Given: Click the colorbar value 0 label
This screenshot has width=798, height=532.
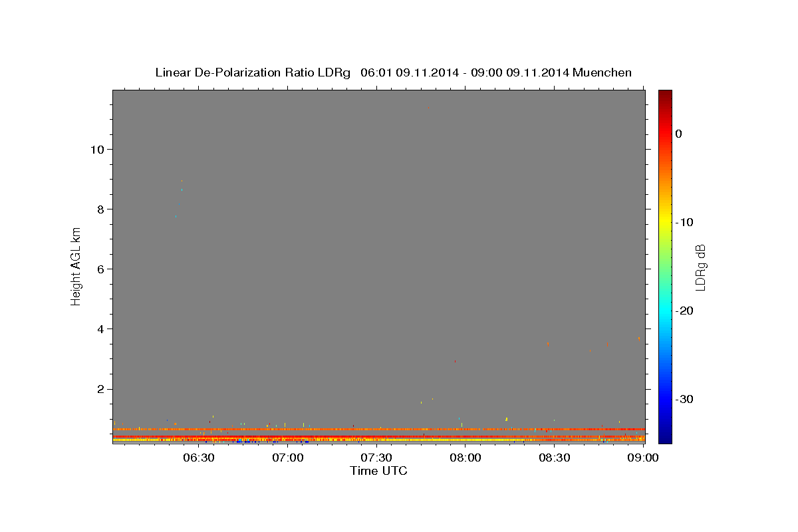Looking at the screenshot, I should click(678, 134).
